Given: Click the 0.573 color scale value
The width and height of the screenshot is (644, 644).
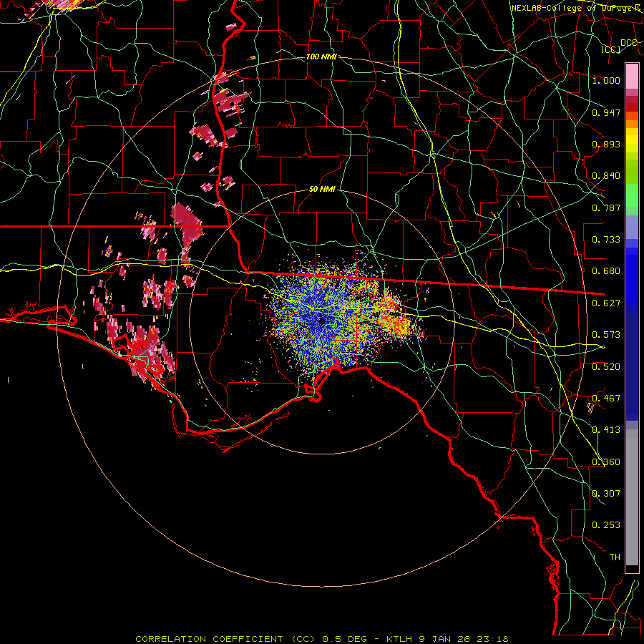Looking at the screenshot, I should coord(606,335).
